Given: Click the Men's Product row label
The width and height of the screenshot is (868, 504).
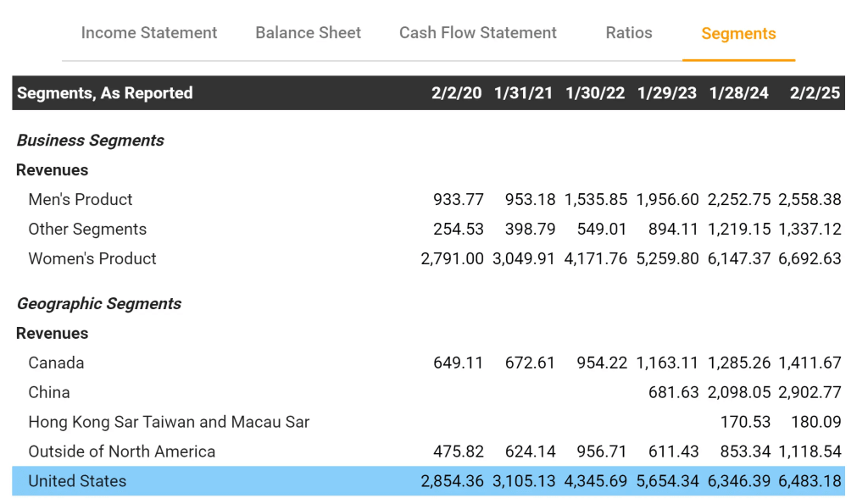Looking at the screenshot, I should (81, 200).
